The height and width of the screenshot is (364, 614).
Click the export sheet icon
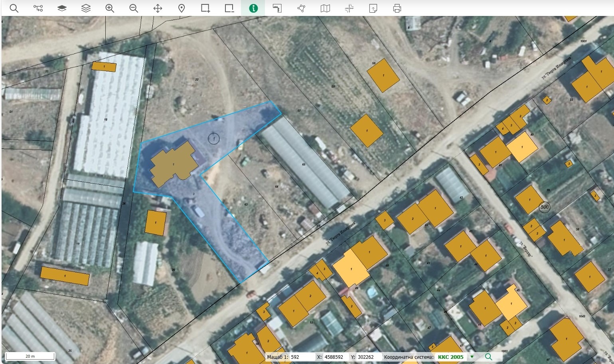click(373, 8)
